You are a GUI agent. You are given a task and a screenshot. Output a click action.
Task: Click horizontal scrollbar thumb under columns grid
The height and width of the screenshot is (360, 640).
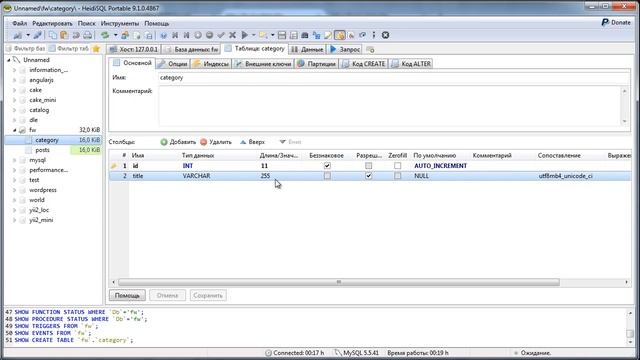339,282
